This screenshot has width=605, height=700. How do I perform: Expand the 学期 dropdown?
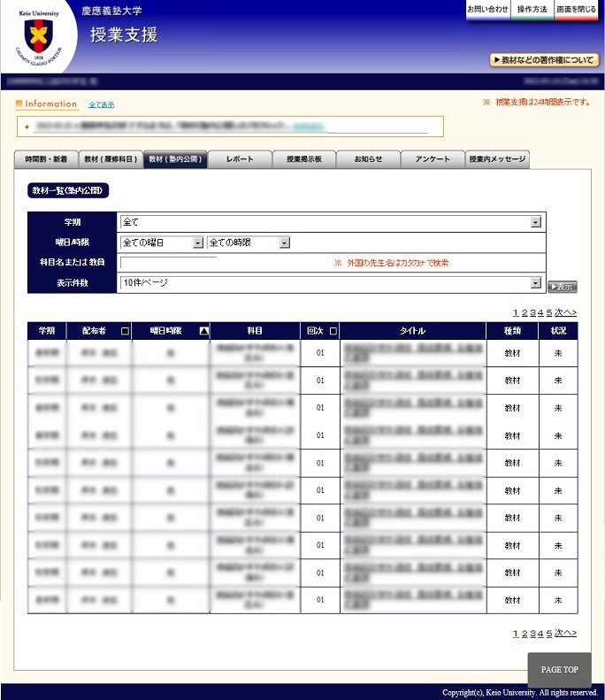tap(535, 222)
